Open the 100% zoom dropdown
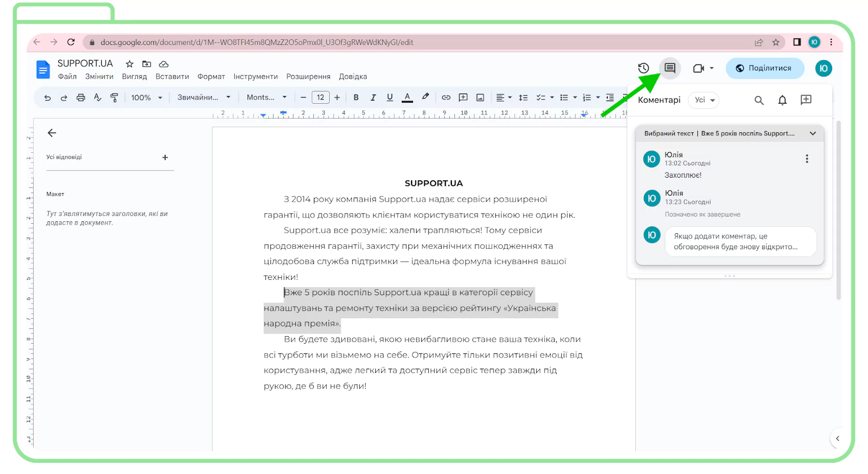The width and height of the screenshot is (868, 474). coord(147,98)
